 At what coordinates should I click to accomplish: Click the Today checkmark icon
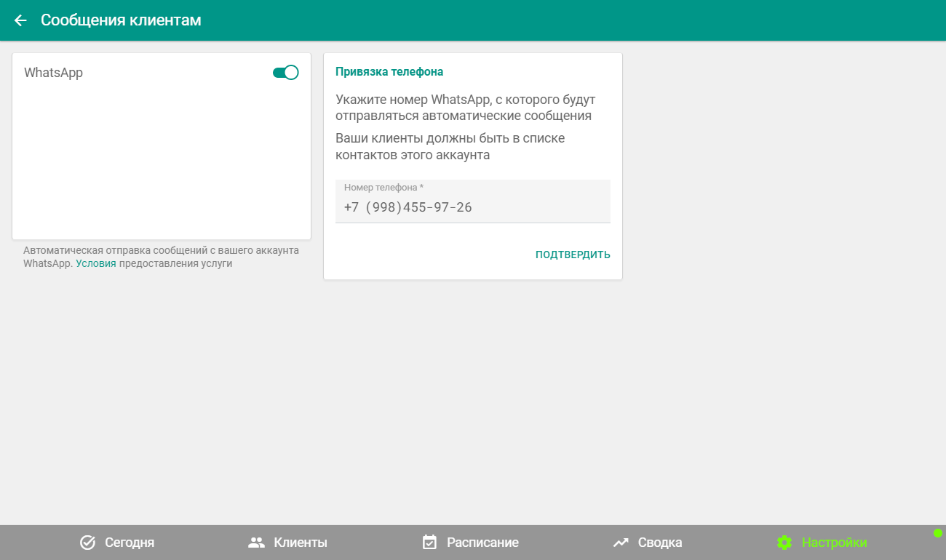click(87, 543)
